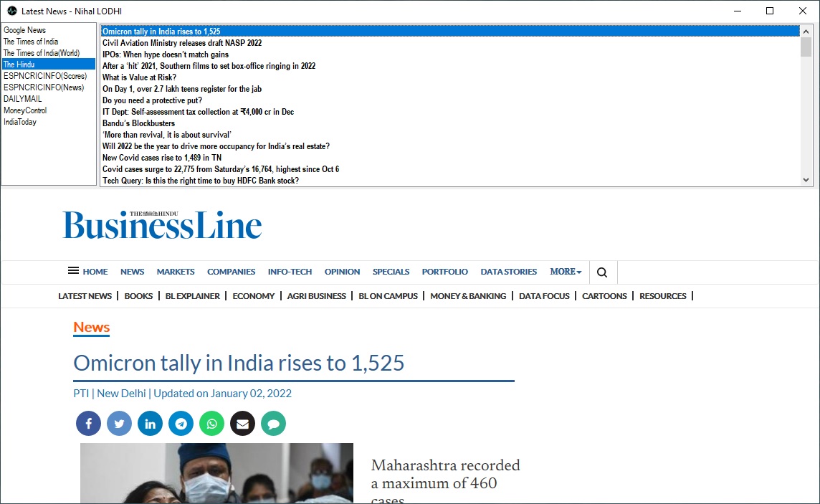Email article using envelope icon
This screenshot has height=504, width=820.
[243, 424]
